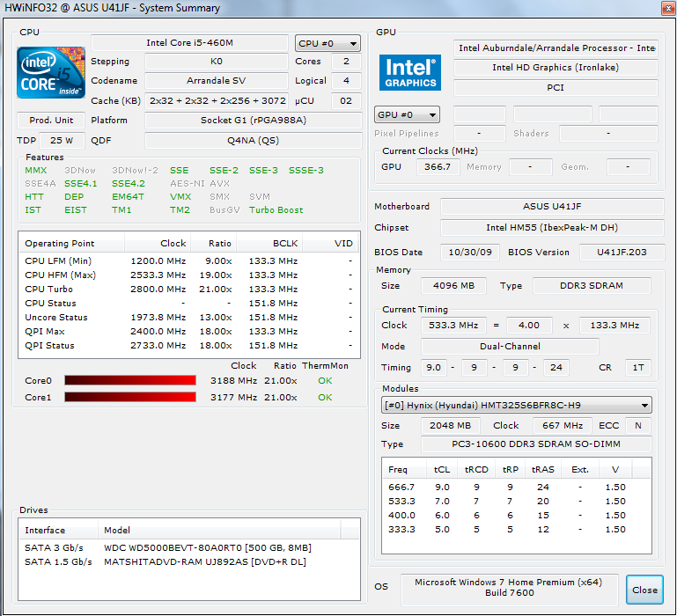677x616 pixels.
Task: Click the Cache 2x32 + 2x32 field
Action: pos(217,100)
